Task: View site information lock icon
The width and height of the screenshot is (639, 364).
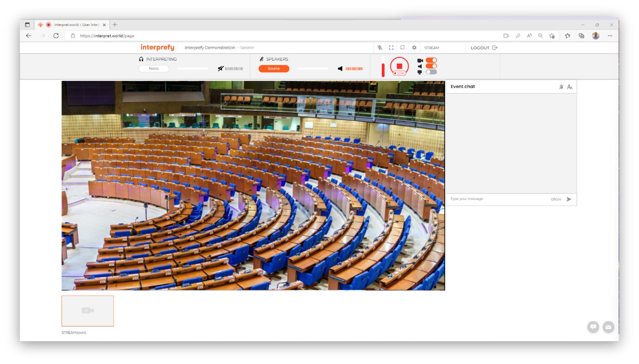Action: [x=73, y=36]
